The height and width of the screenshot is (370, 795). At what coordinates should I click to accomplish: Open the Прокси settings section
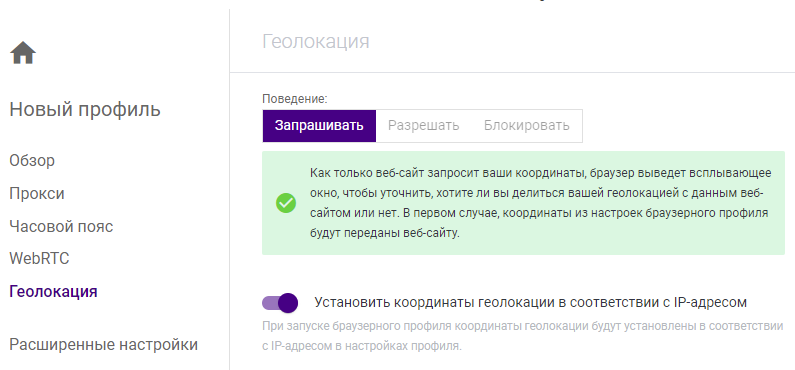coord(37,194)
